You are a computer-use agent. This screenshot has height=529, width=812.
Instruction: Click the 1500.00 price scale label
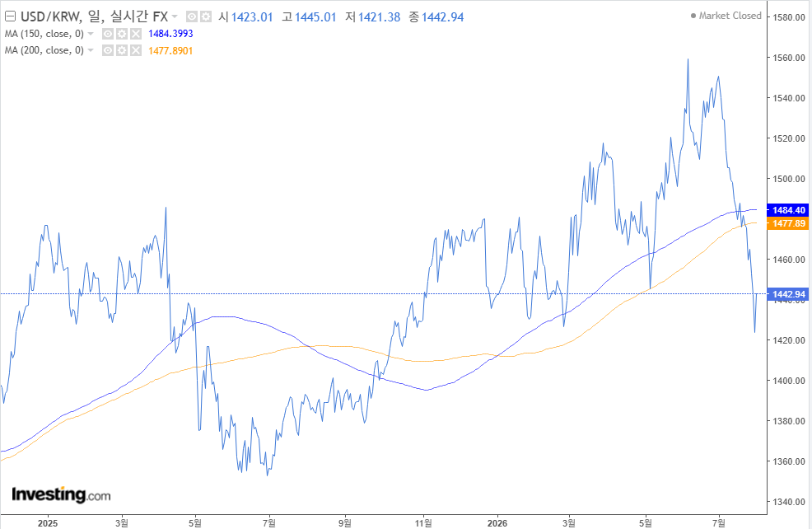789,180
